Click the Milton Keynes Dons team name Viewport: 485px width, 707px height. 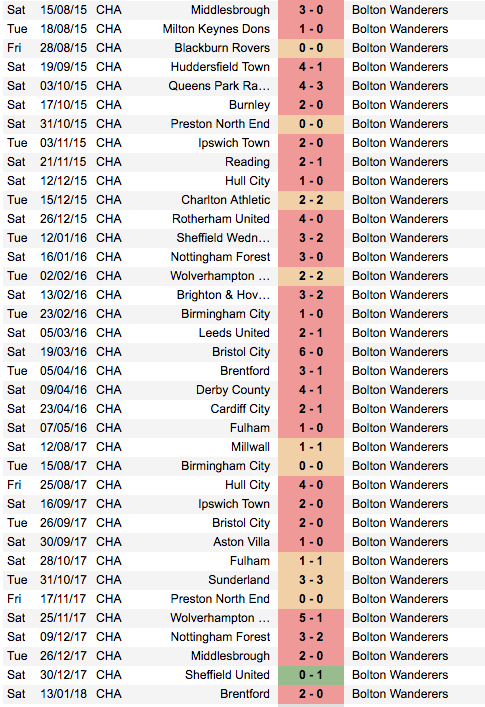216,29
